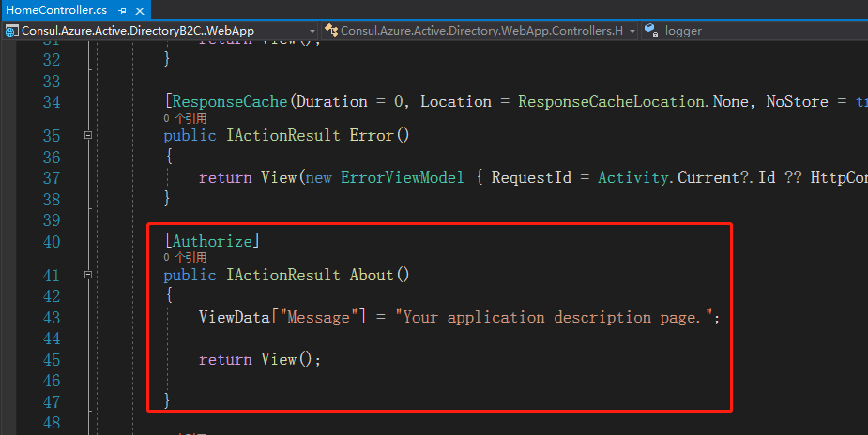Open the references link above Error()
Image resolution: width=868 pixels, height=435 pixels.
point(185,118)
